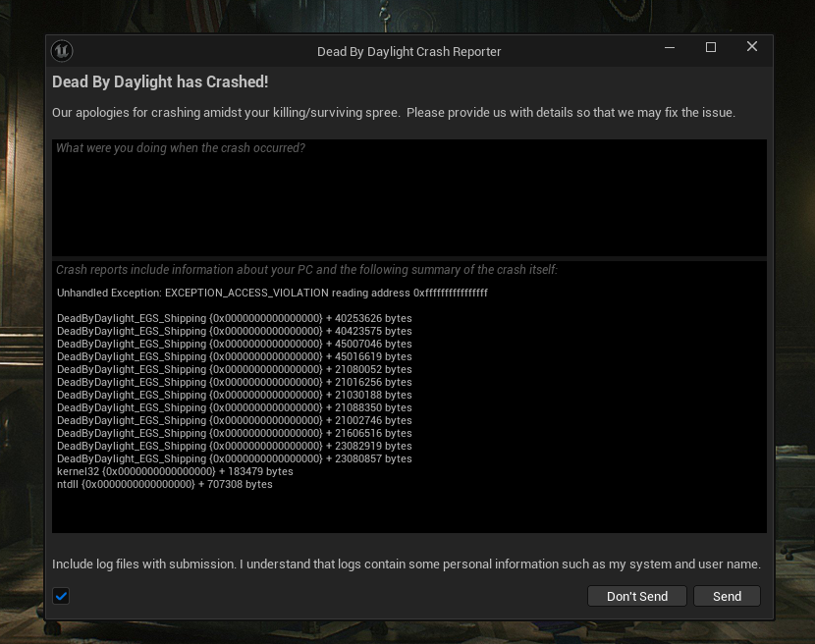The width and height of the screenshot is (815, 644).
Task: Click the 'Include log files with submission' label
Action: click(x=406, y=563)
